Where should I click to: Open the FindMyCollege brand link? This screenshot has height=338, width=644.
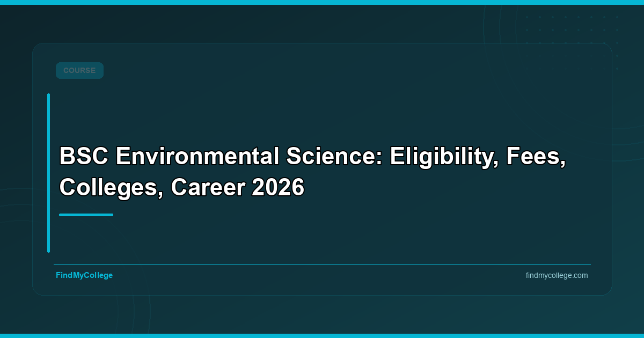click(84, 275)
